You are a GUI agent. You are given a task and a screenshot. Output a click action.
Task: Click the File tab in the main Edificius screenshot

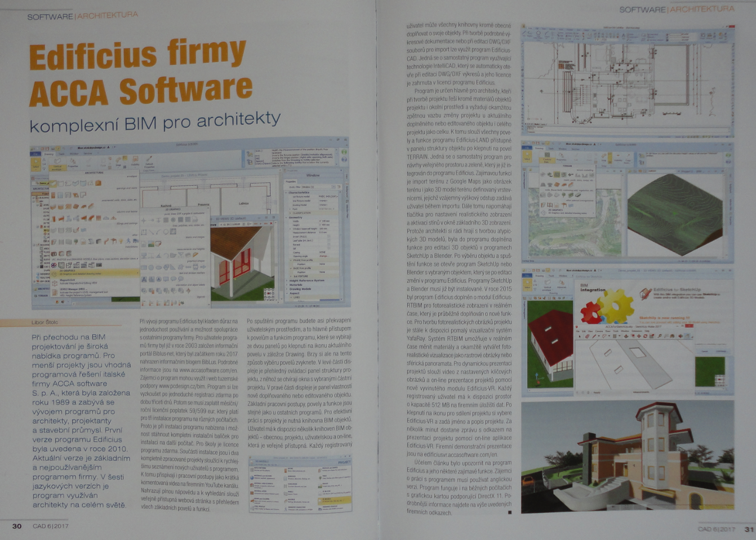point(35,154)
